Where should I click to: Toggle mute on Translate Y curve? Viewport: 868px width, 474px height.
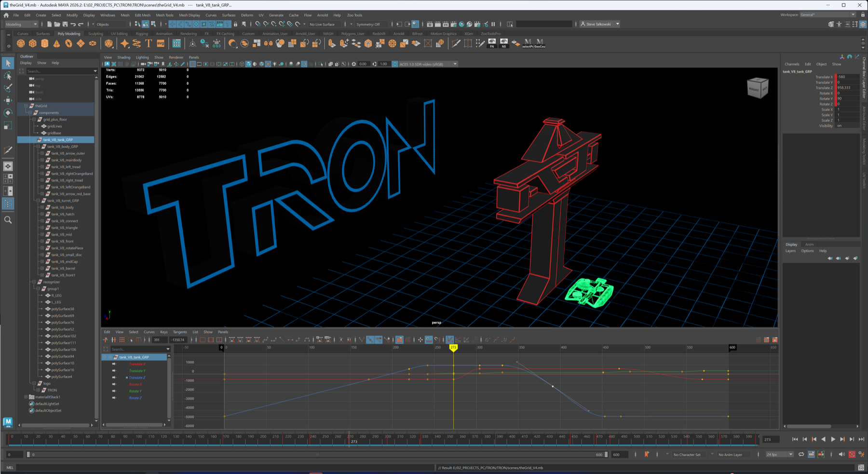coord(114,371)
